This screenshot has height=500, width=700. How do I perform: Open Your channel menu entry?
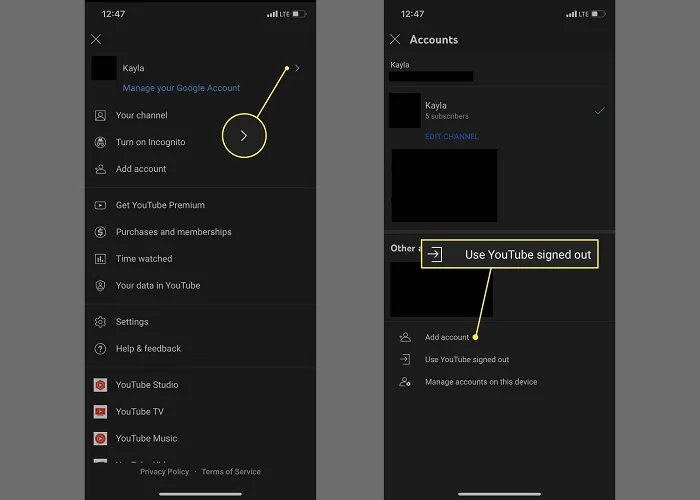click(x=142, y=115)
